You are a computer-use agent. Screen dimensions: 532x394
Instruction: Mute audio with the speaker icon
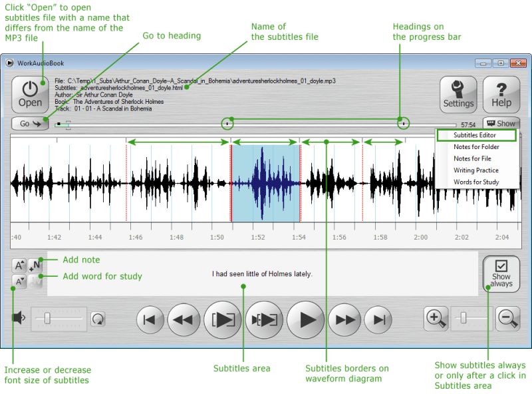coord(18,318)
